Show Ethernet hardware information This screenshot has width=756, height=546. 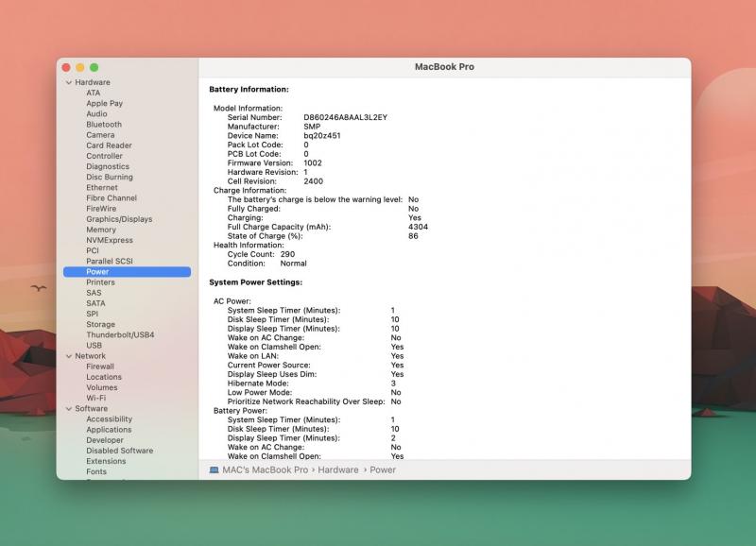(102, 187)
